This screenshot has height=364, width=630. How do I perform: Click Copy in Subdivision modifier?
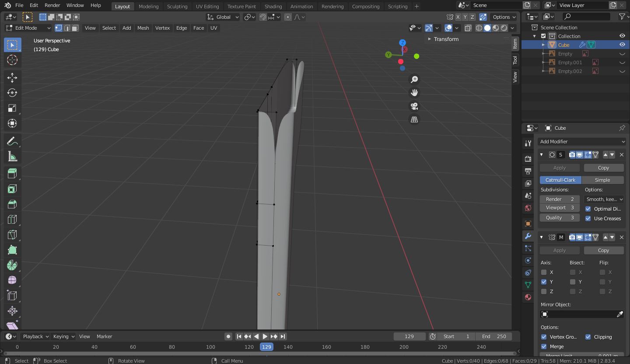click(x=603, y=168)
